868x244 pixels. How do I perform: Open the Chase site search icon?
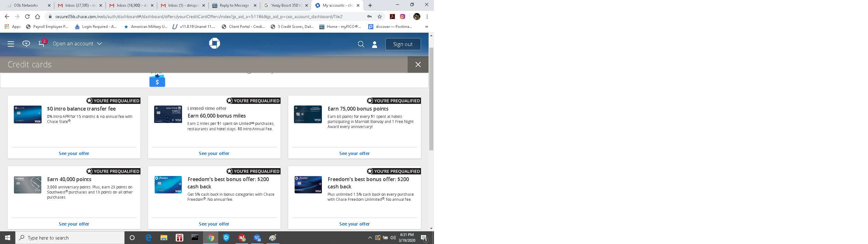point(361,44)
